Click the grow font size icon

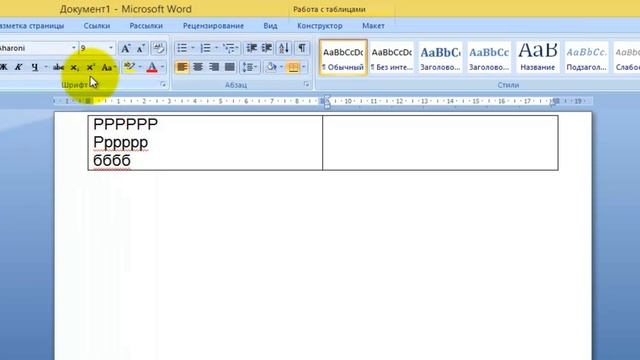[x=125, y=49]
